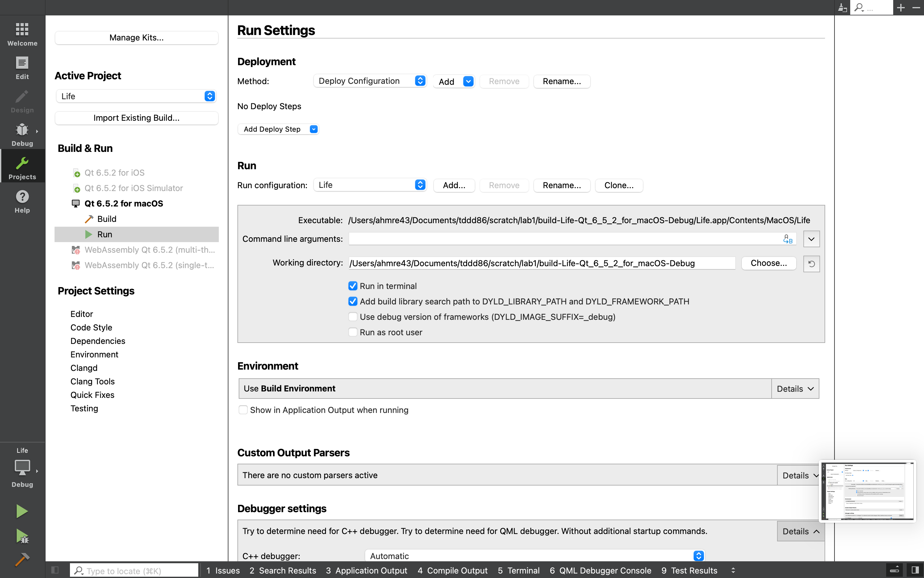Check Show in Application Output when running
924x578 pixels.
[x=243, y=410]
